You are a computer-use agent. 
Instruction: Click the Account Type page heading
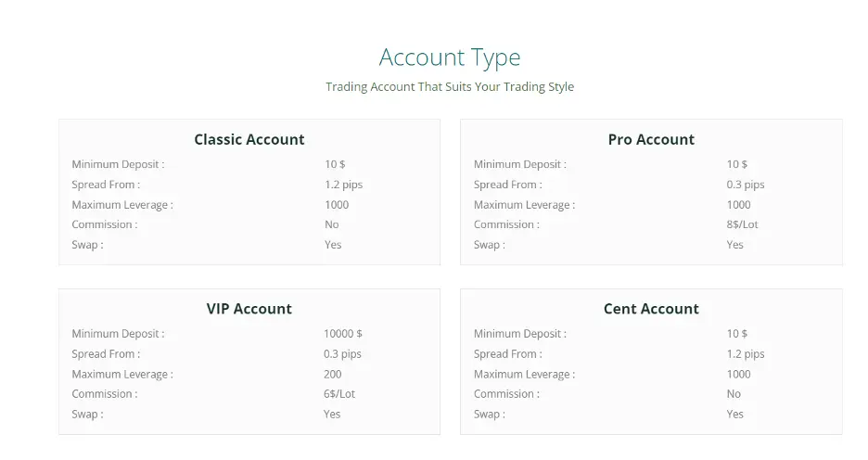(x=450, y=57)
